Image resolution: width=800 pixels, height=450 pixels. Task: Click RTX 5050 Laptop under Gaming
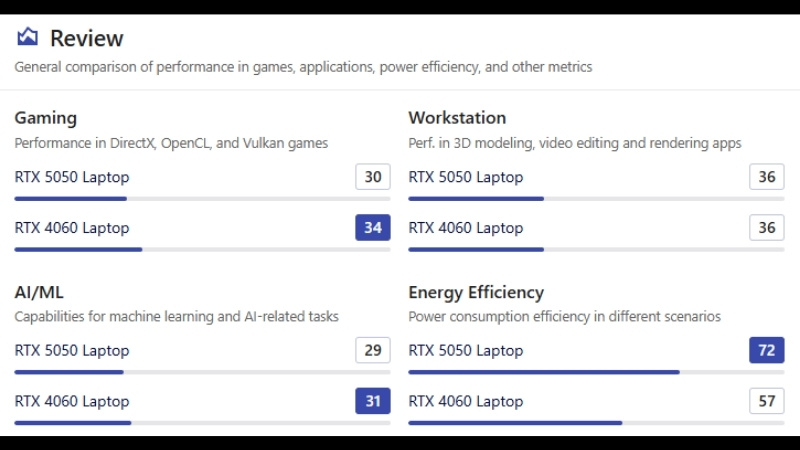click(72, 177)
